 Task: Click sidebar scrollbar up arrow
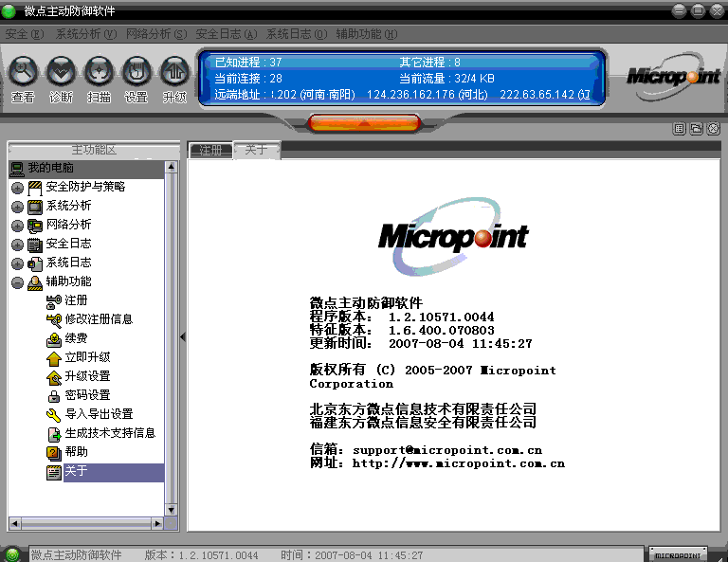tap(172, 167)
